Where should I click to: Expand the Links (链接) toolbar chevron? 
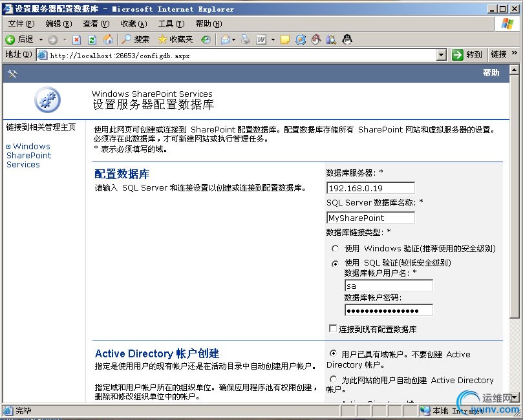point(515,53)
